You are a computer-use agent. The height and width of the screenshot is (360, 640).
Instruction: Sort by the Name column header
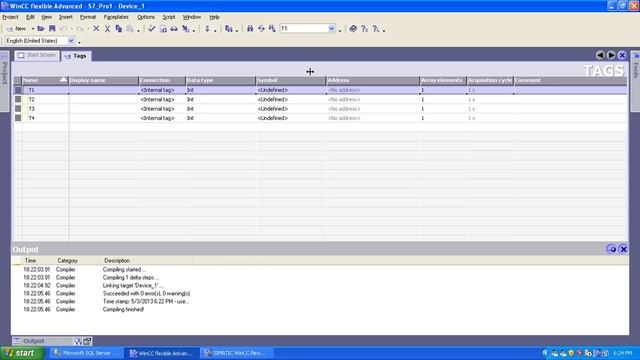click(45, 80)
